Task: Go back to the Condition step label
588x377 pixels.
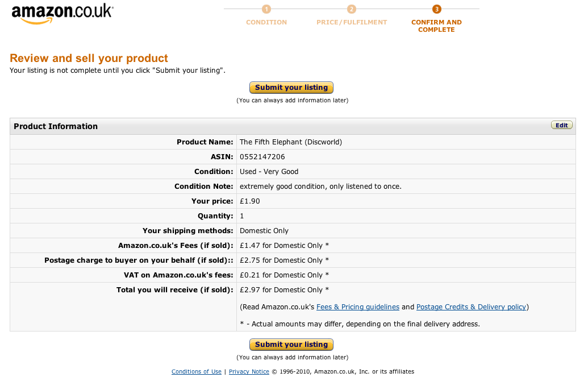Action: [266, 22]
